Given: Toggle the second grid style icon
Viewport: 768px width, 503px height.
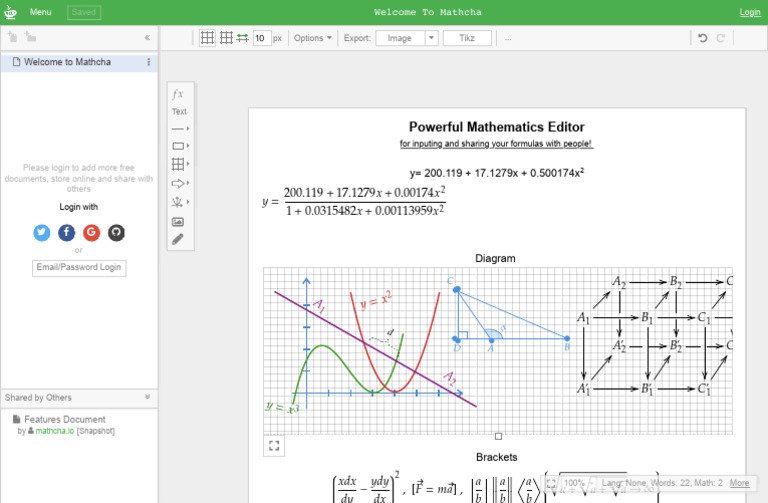Looking at the screenshot, I should pos(226,38).
